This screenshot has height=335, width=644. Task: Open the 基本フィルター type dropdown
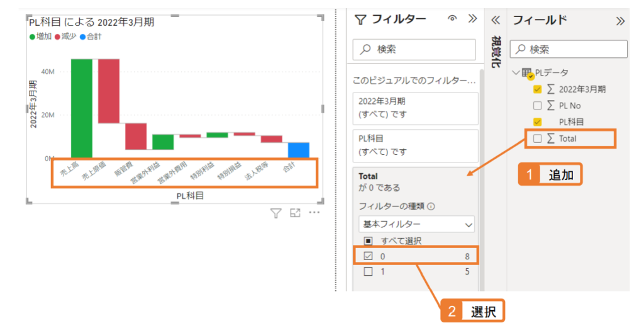tap(416, 224)
